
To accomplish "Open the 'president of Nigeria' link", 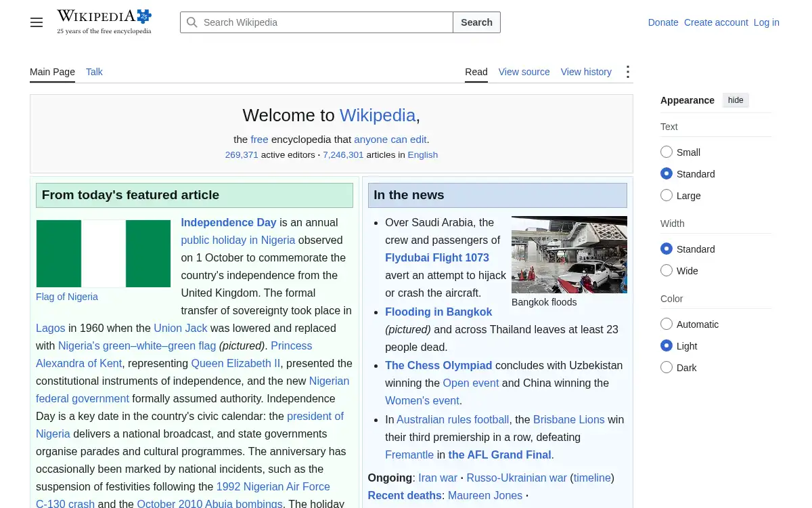I will pos(189,425).
